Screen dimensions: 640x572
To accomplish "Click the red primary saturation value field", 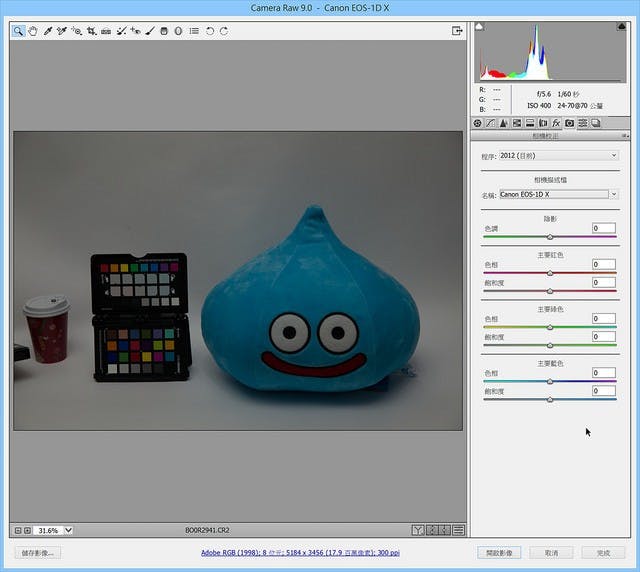I will pos(604,282).
